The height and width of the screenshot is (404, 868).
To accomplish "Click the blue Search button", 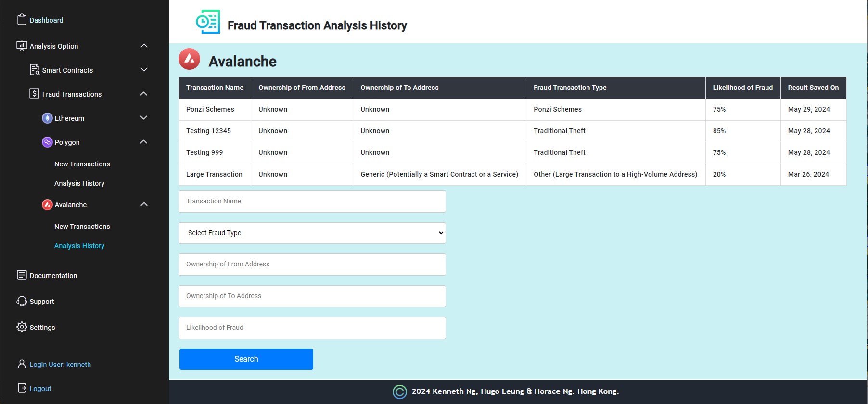I will point(246,359).
